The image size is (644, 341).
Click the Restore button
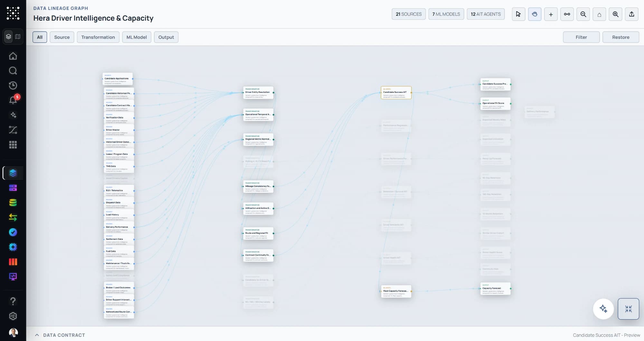tap(620, 37)
